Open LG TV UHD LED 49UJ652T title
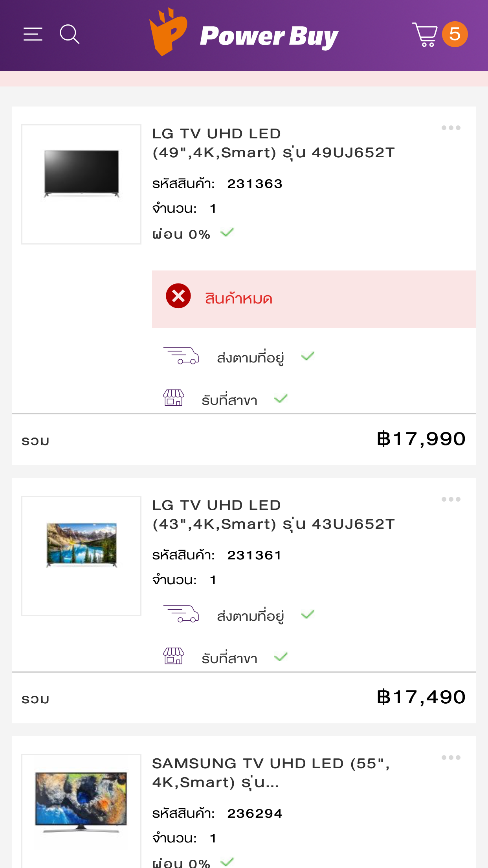488x868 pixels. tap(273, 143)
